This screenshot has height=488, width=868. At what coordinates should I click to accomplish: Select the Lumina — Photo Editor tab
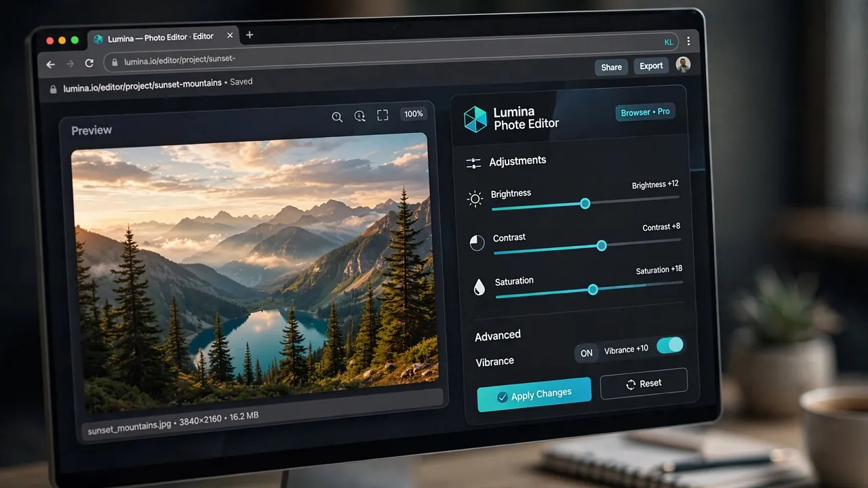163,38
